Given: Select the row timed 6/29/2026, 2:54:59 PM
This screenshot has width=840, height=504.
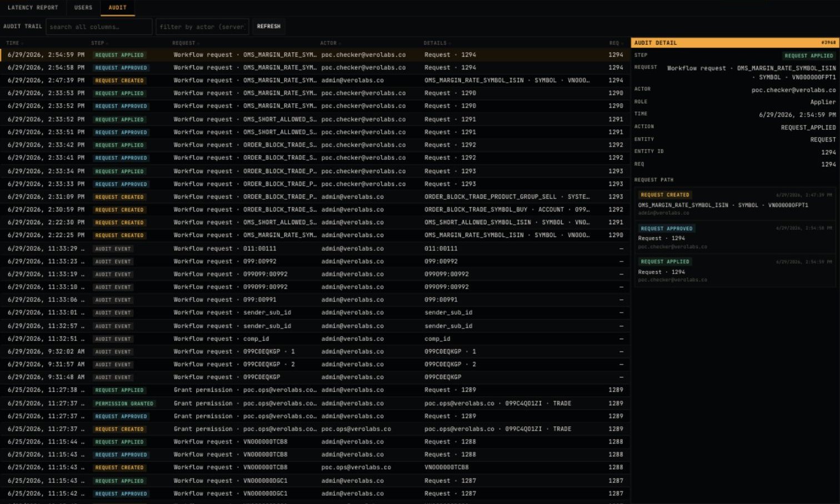Looking at the screenshot, I should click(x=315, y=55).
